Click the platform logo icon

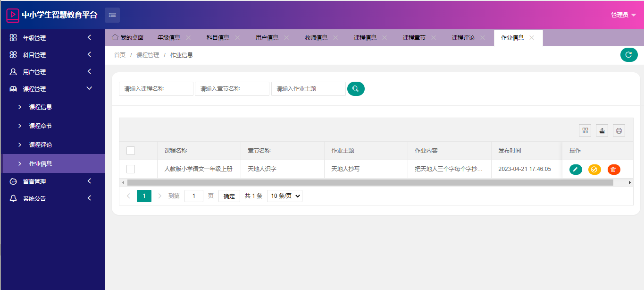coord(13,15)
